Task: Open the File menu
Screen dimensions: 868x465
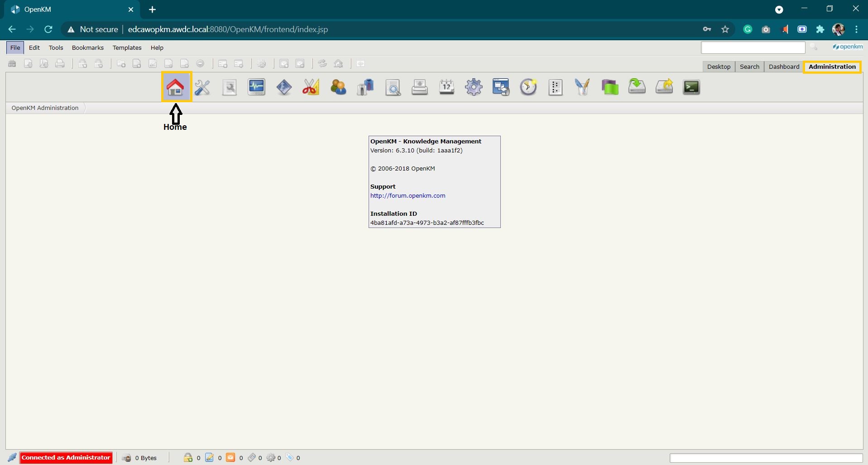Action: point(15,47)
